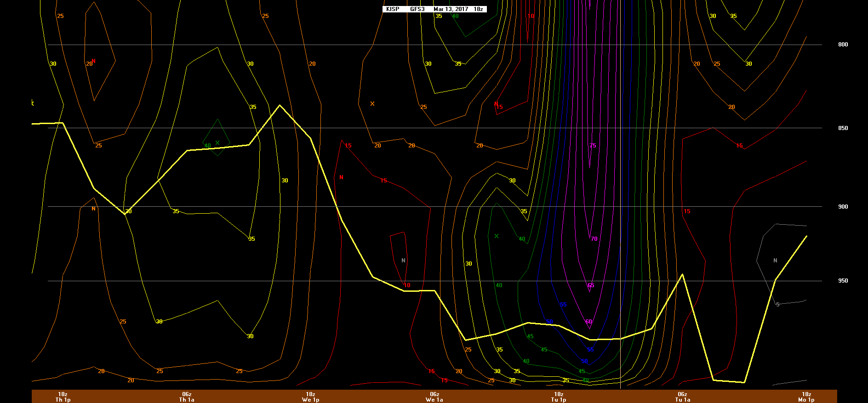
Task: Select the gray N marker above the red 10 label
Action: [403, 261]
